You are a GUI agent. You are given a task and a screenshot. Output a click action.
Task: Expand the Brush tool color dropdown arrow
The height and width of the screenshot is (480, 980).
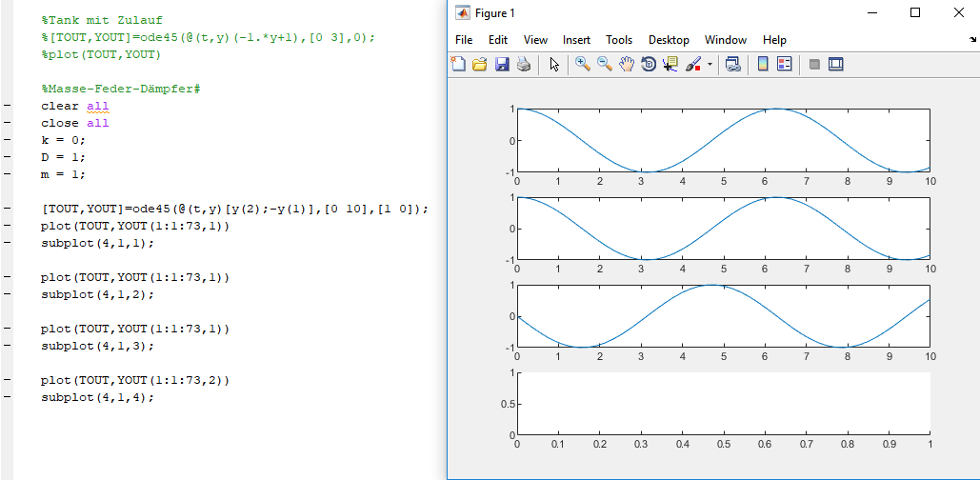pyautogui.click(x=710, y=66)
